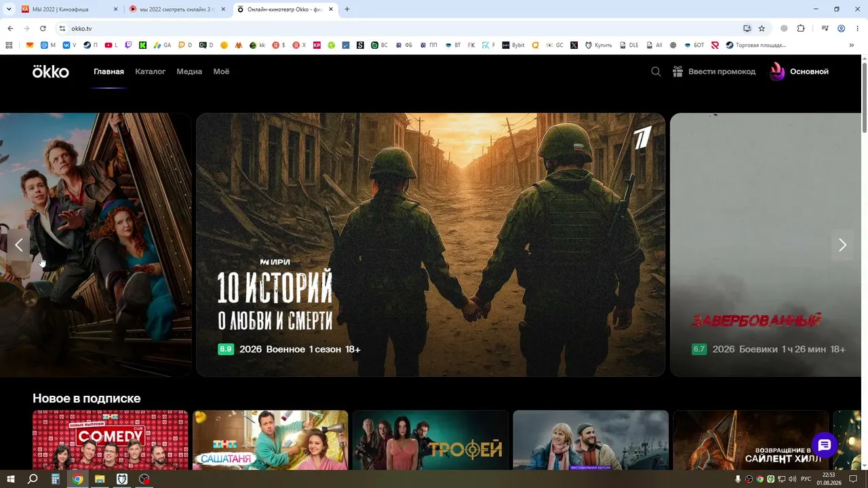Viewport: 868px width, 488px height.
Task: Open the MetaMask fox bookmark
Action: click(239, 45)
